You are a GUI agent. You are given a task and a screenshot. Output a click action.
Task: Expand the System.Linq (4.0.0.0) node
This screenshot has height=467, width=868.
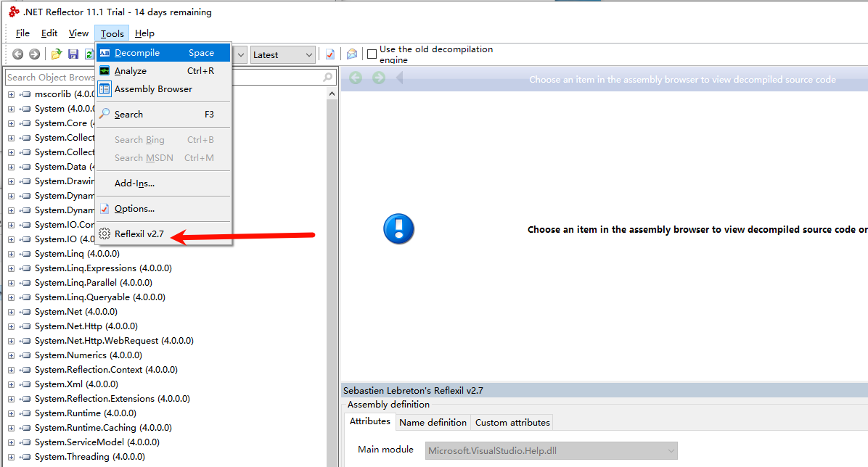[11, 253]
